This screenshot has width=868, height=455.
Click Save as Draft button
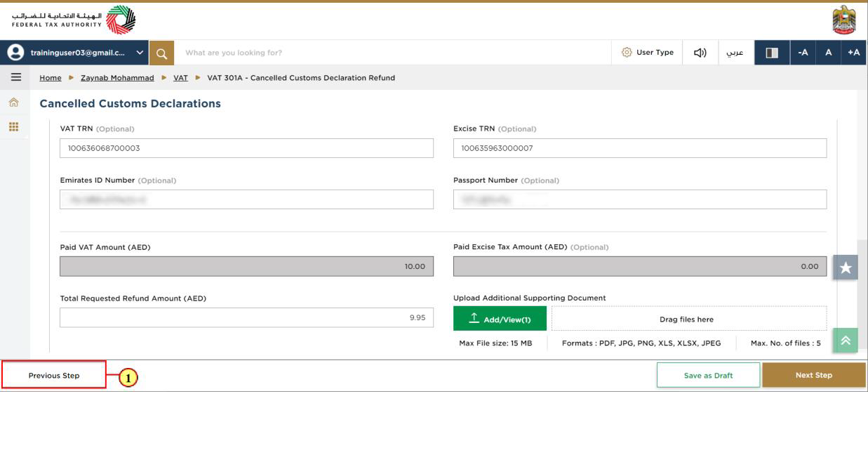[708, 375]
